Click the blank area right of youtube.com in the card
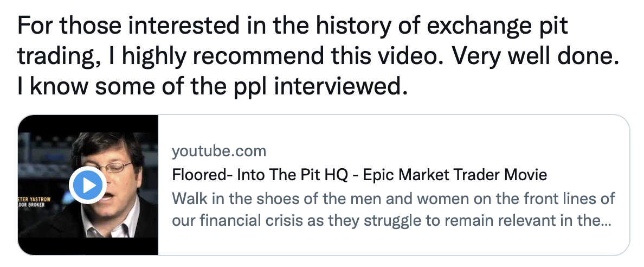 [x=448, y=151]
